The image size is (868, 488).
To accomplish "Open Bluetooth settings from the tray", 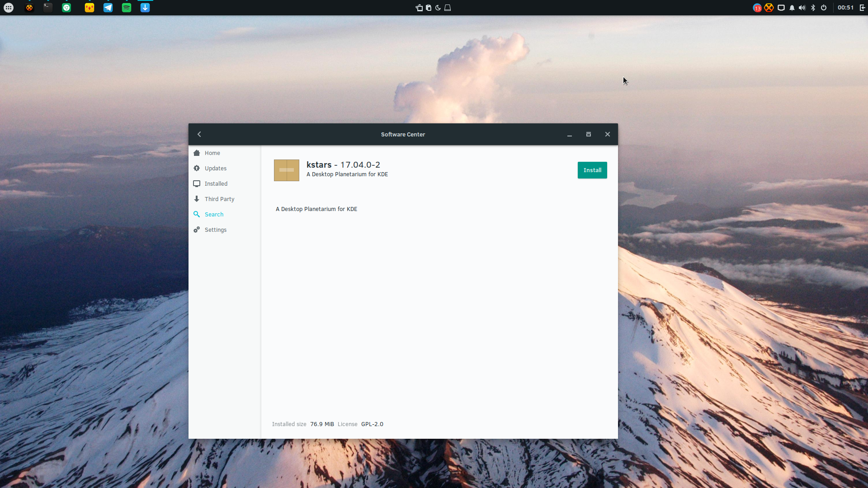I will [x=813, y=8].
